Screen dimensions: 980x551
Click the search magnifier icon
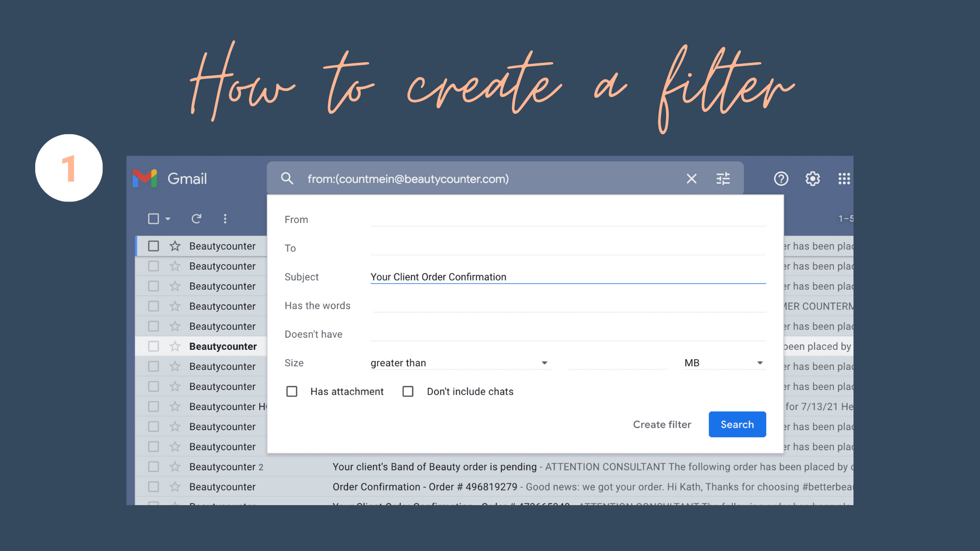(x=287, y=179)
